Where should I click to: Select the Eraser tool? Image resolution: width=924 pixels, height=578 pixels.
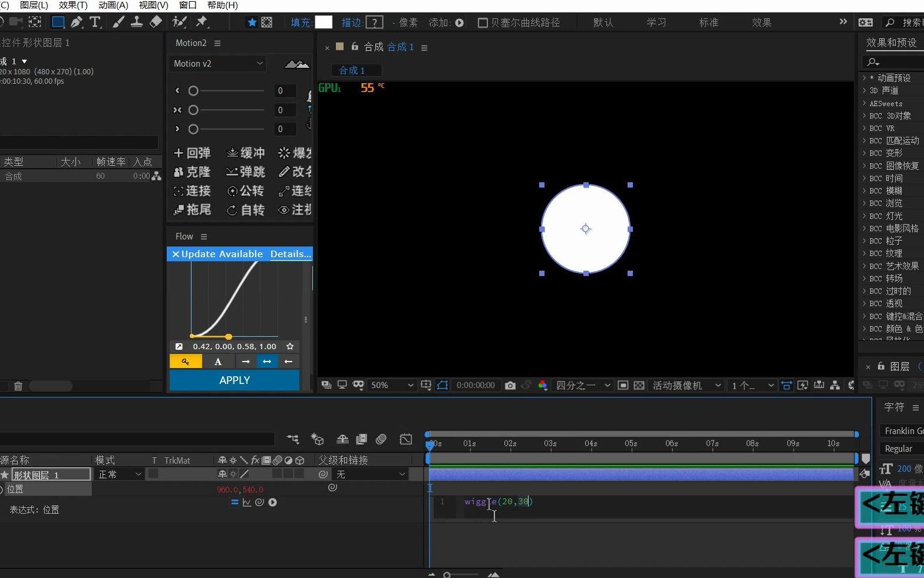coord(156,22)
